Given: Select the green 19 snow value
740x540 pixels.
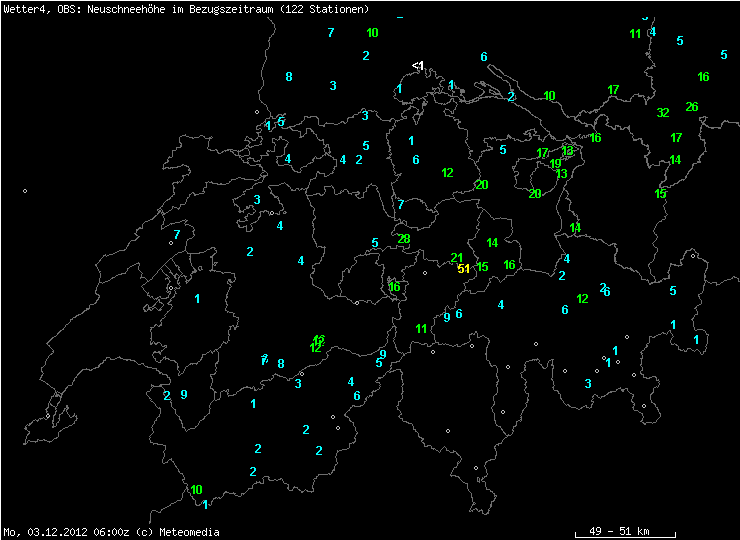Looking at the screenshot, I should 556,163.
